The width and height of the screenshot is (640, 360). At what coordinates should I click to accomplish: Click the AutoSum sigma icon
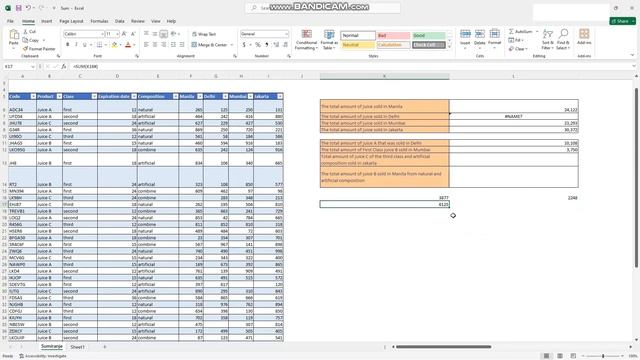click(511, 31)
